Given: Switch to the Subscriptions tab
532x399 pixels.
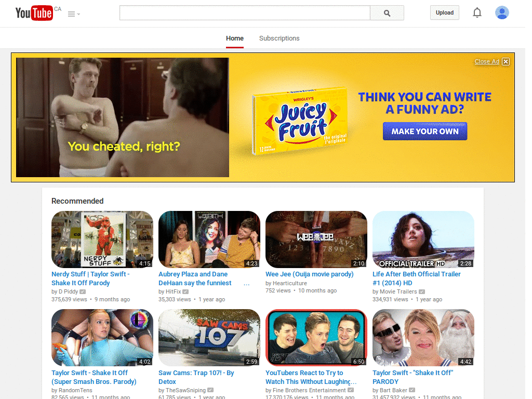Looking at the screenshot, I should (x=279, y=38).
